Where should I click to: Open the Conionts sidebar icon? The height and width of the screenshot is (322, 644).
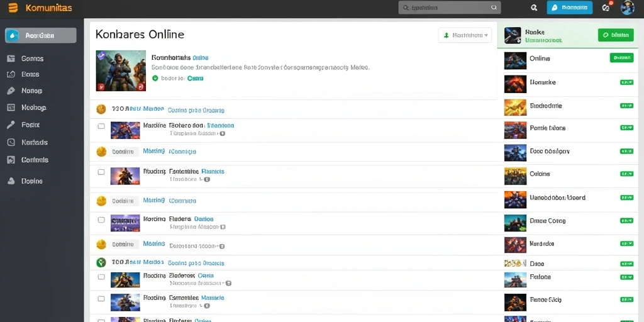pyautogui.click(x=11, y=160)
